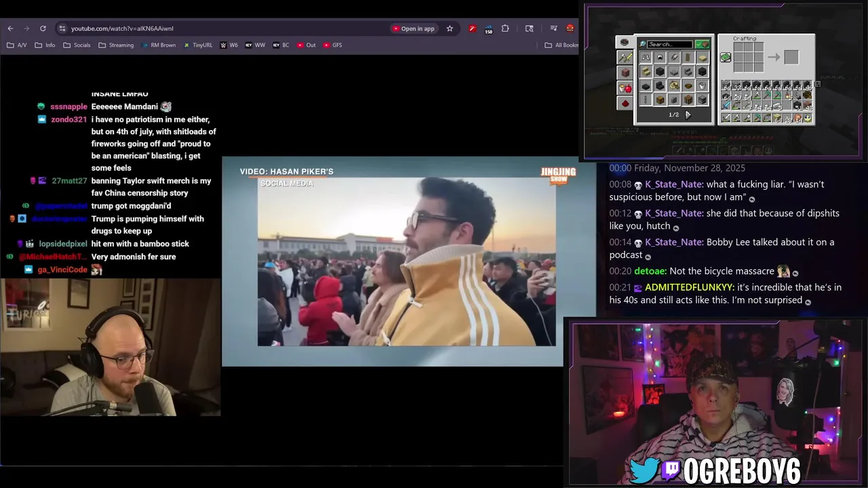Screen dimensions: 868x488
Task: Click username lopsidedpixel in chat
Action: coord(63,244)
